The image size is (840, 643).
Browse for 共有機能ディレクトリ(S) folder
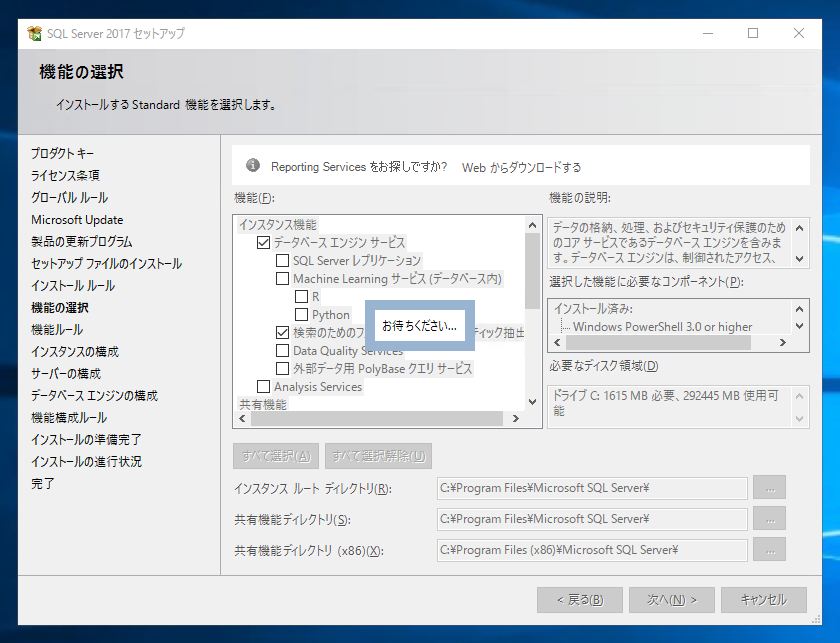769,519
